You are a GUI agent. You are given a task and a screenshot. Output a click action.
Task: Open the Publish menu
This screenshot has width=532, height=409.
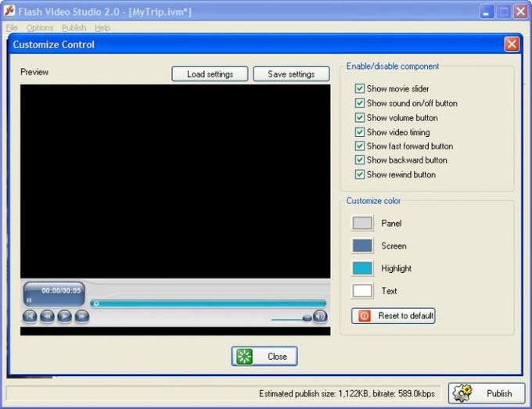pos(74,28)
